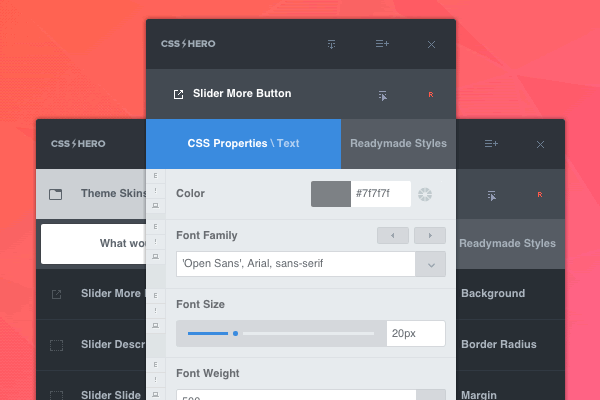Click exclamation icon in Font Size row
The image size is (600, 400).
pyautogui.click(x=155, y=310)
